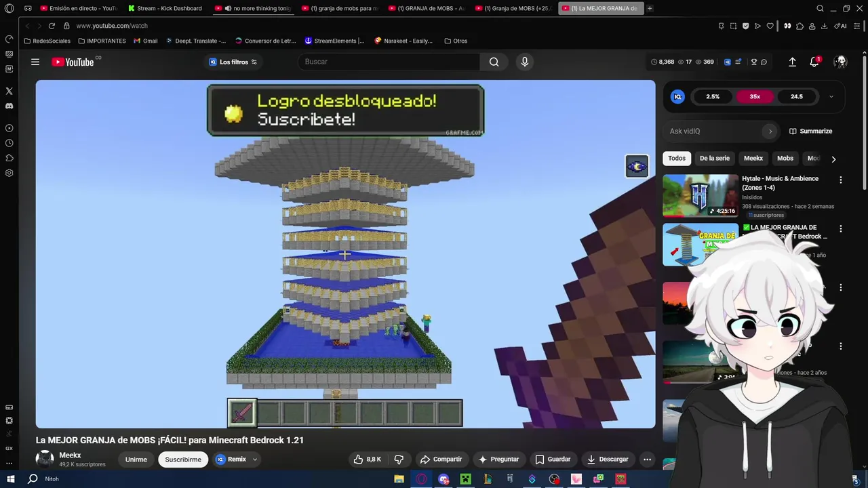Switch to Stream - Kick Dashboard tab
The height and width of the screenshot is (488, 868).
(x=166, y=8)
